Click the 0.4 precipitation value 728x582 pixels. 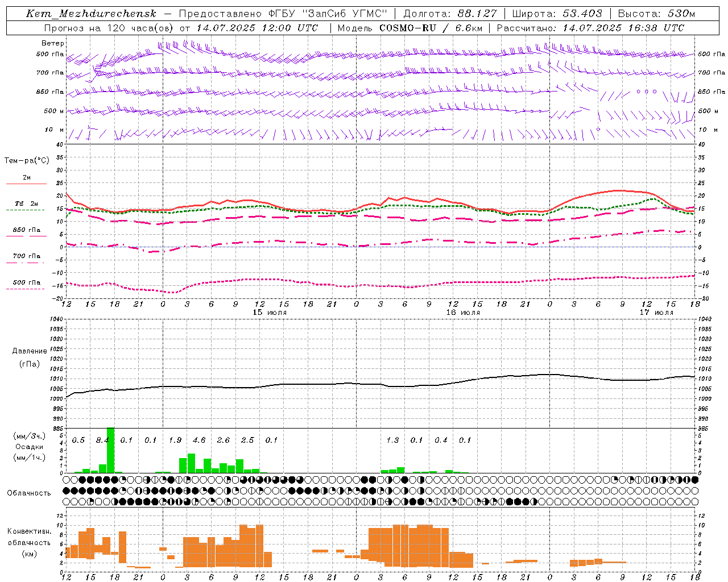[441, 440]
